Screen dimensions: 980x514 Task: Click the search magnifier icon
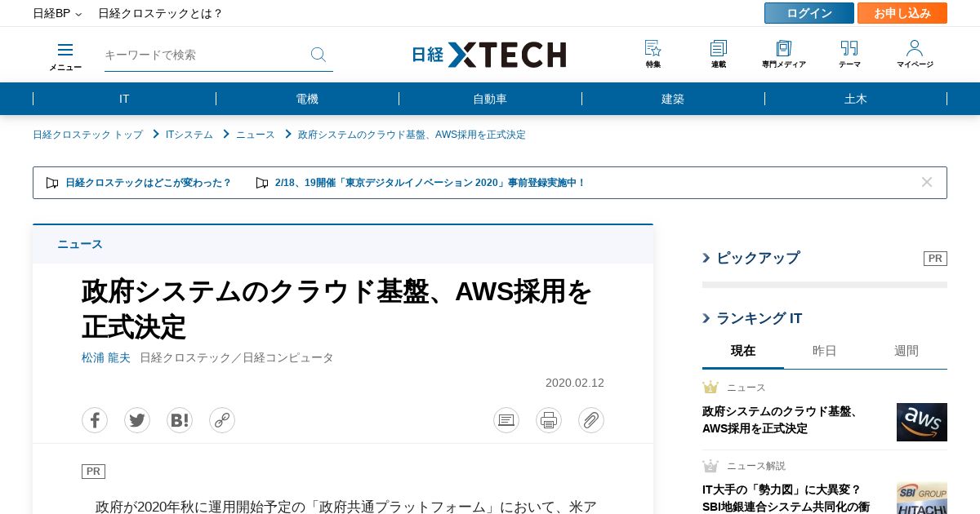pyautogui.click(x=318, y=55)
